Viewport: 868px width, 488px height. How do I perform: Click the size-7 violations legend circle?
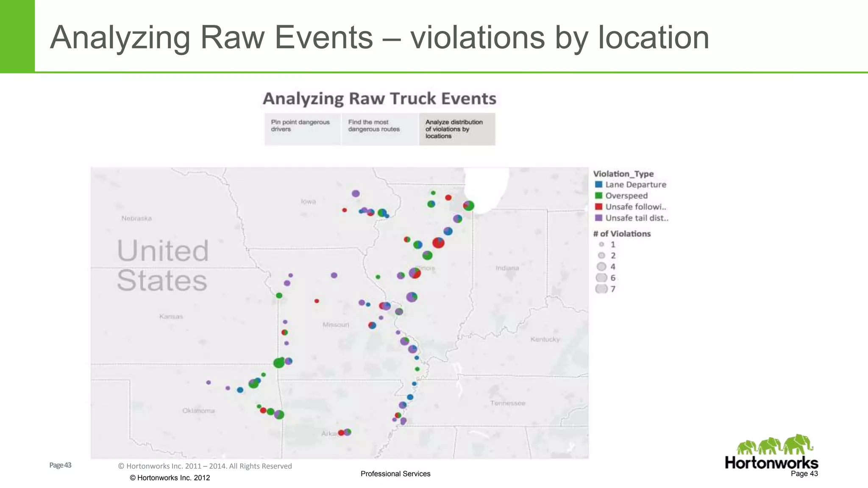click(x=601, y=289)
